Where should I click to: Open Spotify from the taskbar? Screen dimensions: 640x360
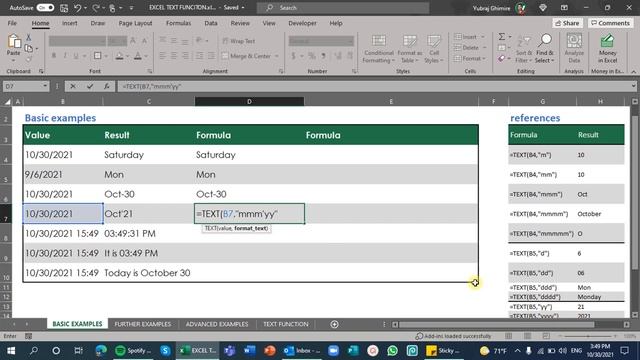pos(133,351)
